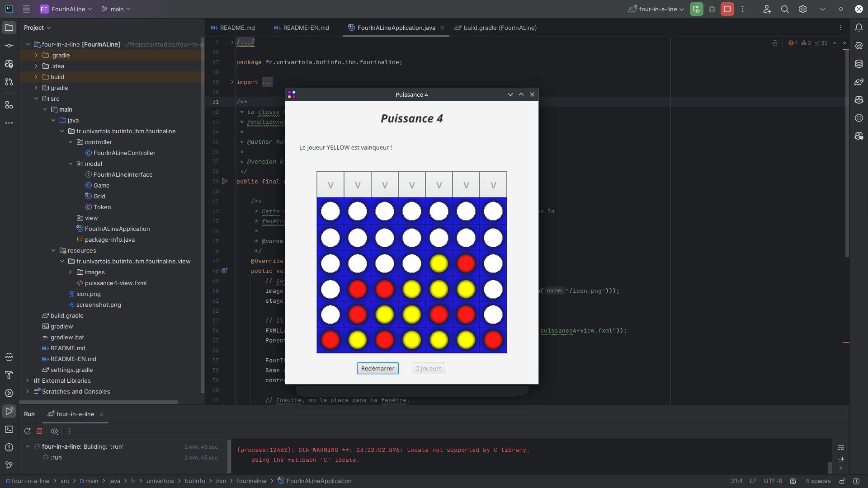The height and width of the screenshot is (488, 868).
Task: Open the Services tool window icon
Action: 9,393
